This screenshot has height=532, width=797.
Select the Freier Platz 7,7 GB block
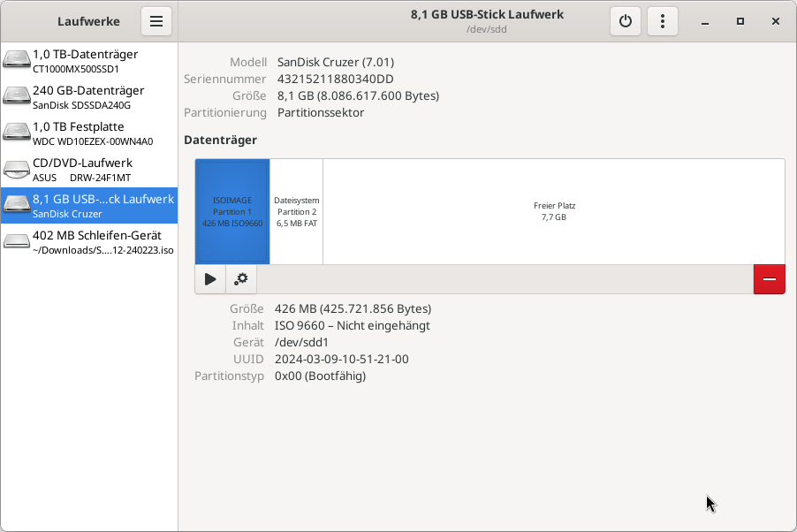click(554, 211)
